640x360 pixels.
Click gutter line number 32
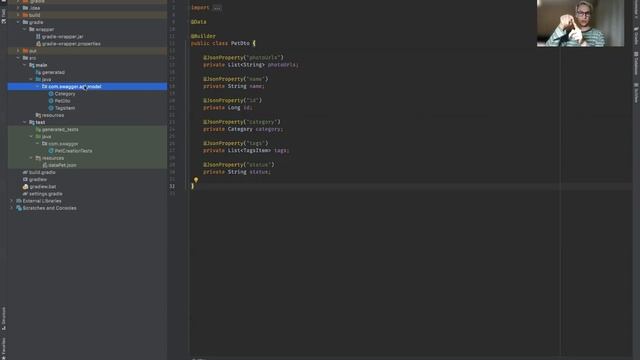click(x=172, y=186)
